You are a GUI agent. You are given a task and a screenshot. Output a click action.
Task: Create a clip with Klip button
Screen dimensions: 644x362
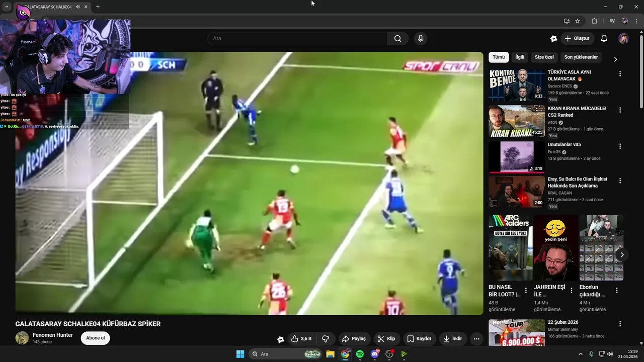click(x=386, y=339)
